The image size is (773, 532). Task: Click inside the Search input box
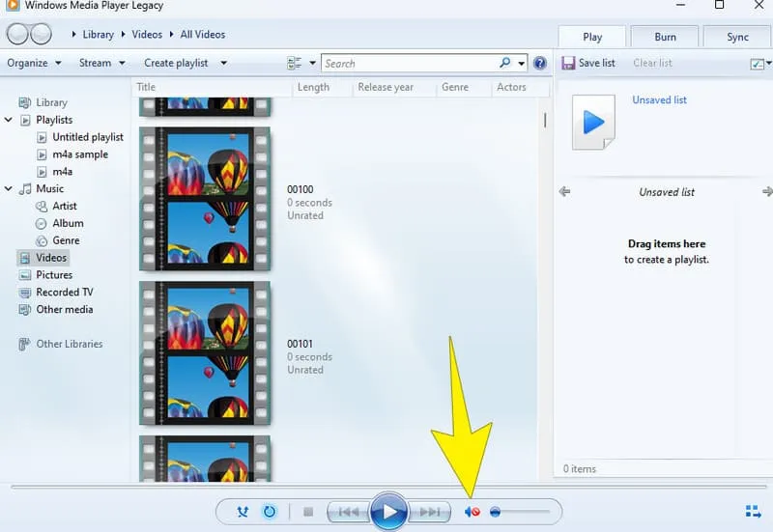(x=409, y=64)
